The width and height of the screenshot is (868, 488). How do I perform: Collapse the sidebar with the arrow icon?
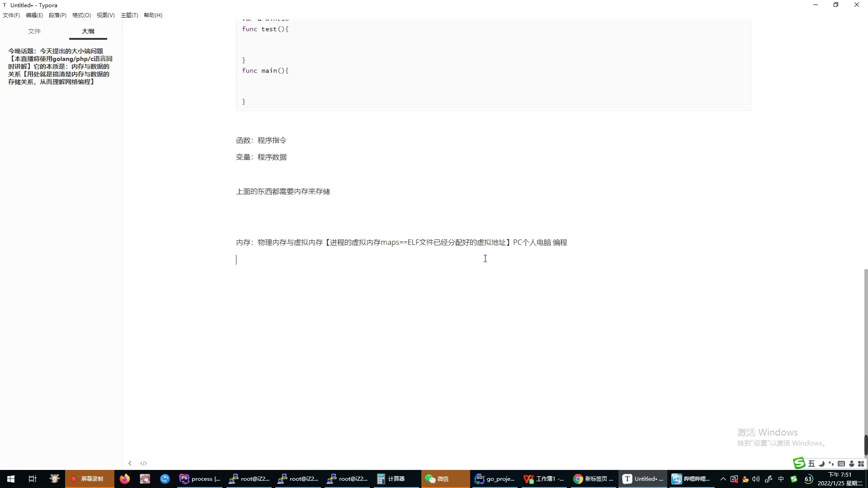(130, 463)
